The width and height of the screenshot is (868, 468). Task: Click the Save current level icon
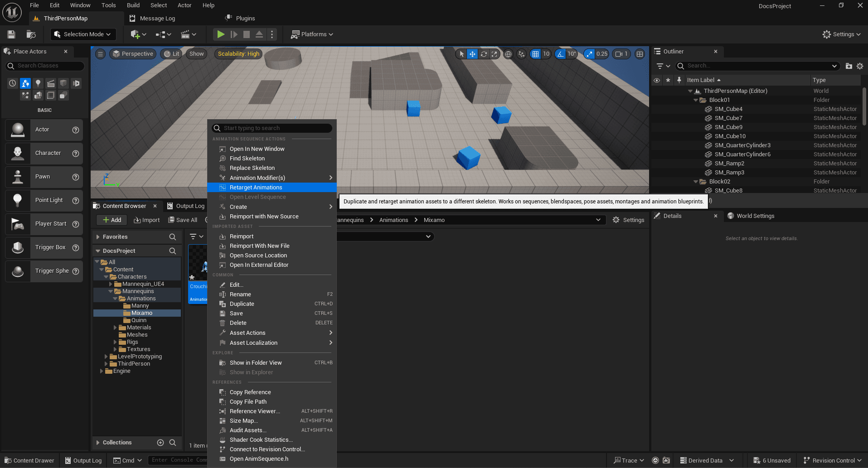click(11, 34)
